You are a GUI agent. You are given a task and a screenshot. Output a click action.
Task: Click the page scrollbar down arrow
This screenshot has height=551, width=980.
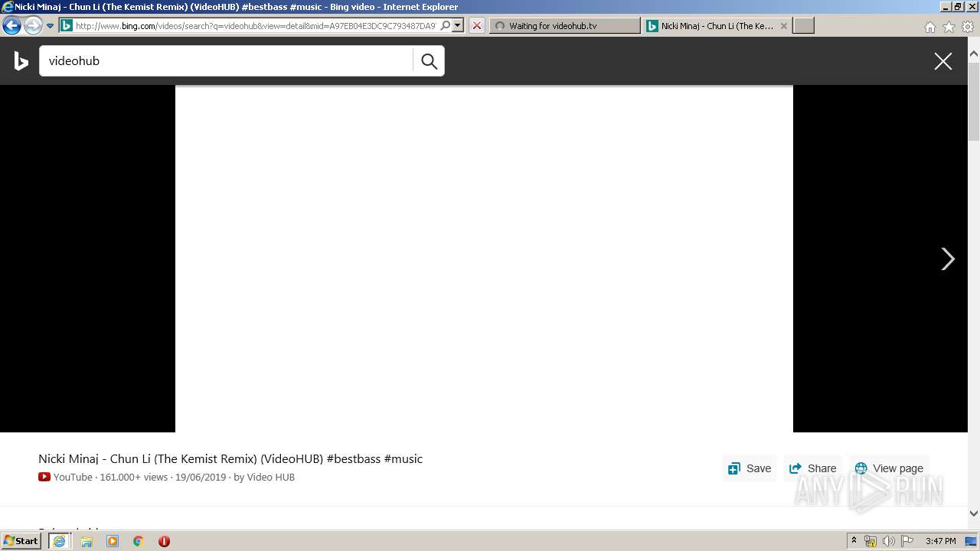point(974,514)
